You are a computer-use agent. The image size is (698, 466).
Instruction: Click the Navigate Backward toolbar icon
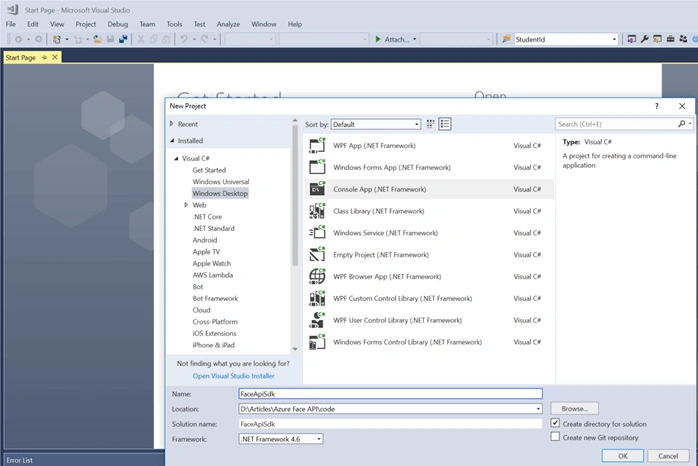tap(18, 39)
